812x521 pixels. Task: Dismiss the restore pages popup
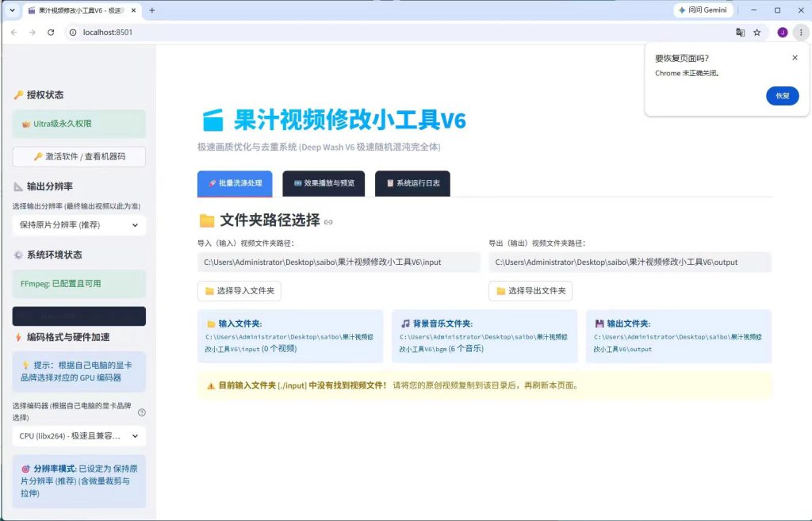pos(795,57)
